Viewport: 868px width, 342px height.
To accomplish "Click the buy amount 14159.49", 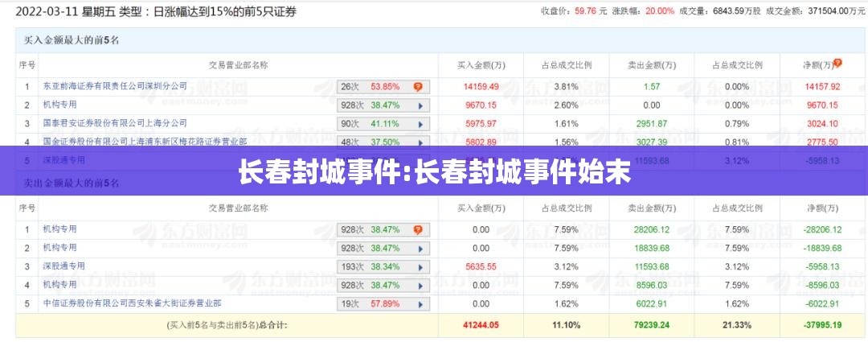I will tap(481, 86).
